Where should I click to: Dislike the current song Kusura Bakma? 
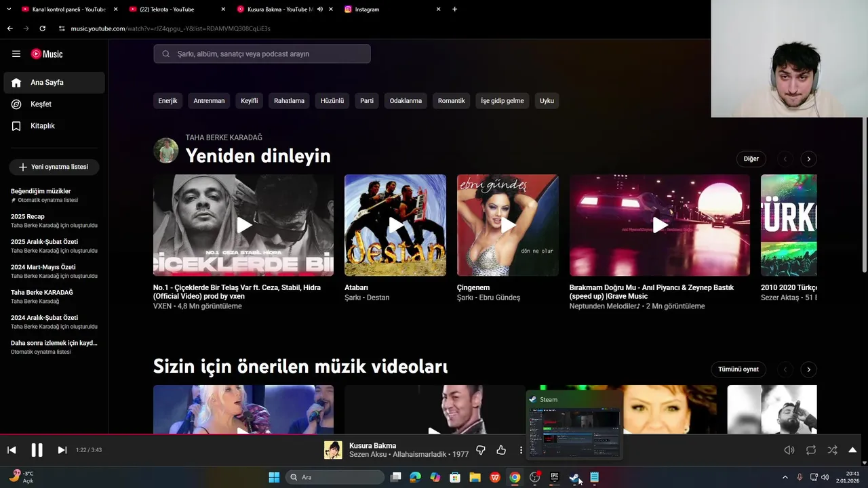481,450
